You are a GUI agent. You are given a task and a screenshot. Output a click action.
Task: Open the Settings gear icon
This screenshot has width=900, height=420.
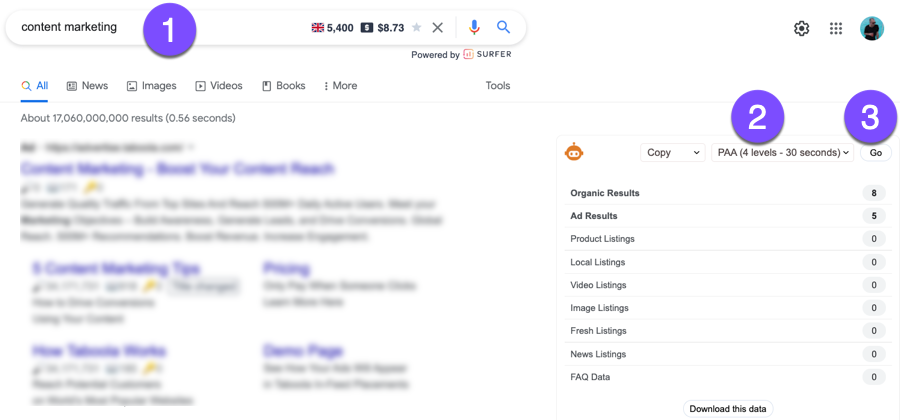801,29
